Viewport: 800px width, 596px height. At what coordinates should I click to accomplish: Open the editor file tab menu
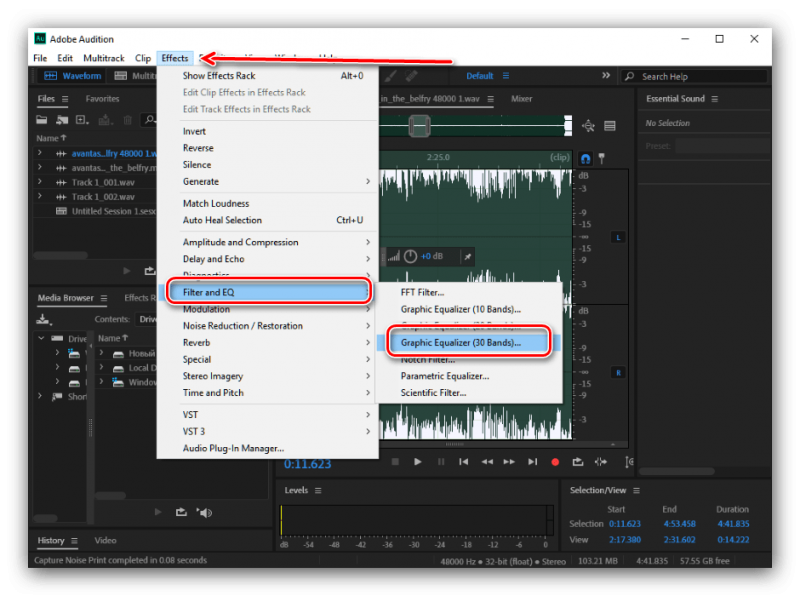tap(490, 99)
